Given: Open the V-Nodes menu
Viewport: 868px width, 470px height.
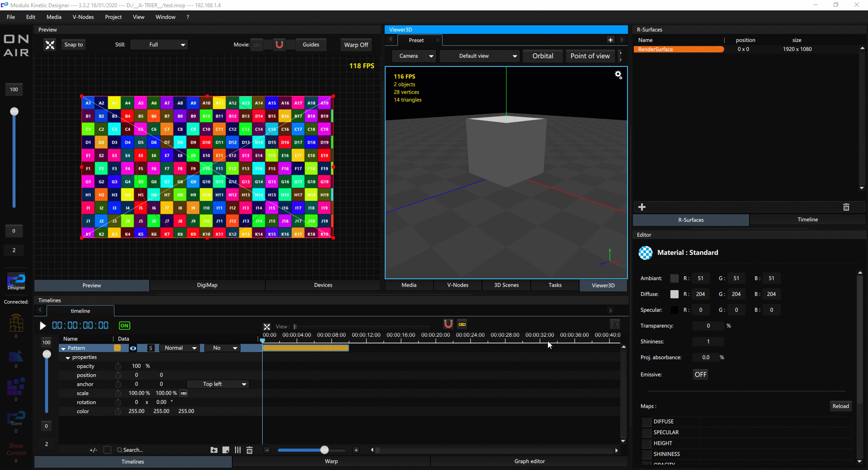Looking at the screenshot, I should [83, 17].
